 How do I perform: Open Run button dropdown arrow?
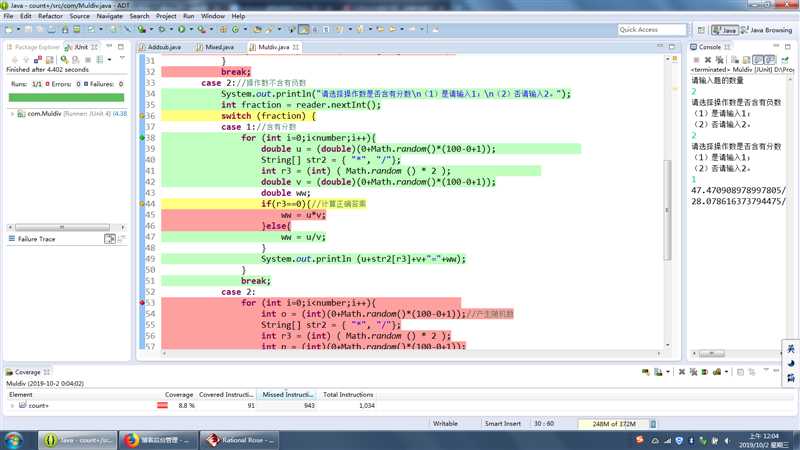(x=191, y=30)
